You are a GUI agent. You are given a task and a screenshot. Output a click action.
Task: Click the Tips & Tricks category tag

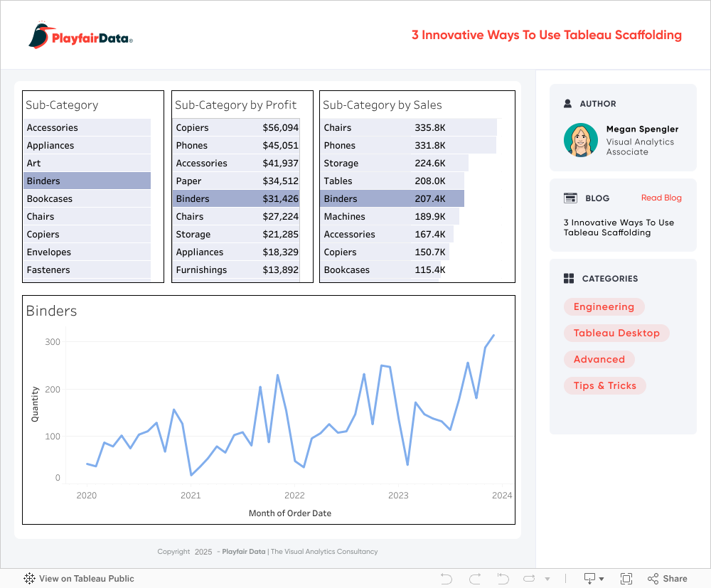(604, 386)
